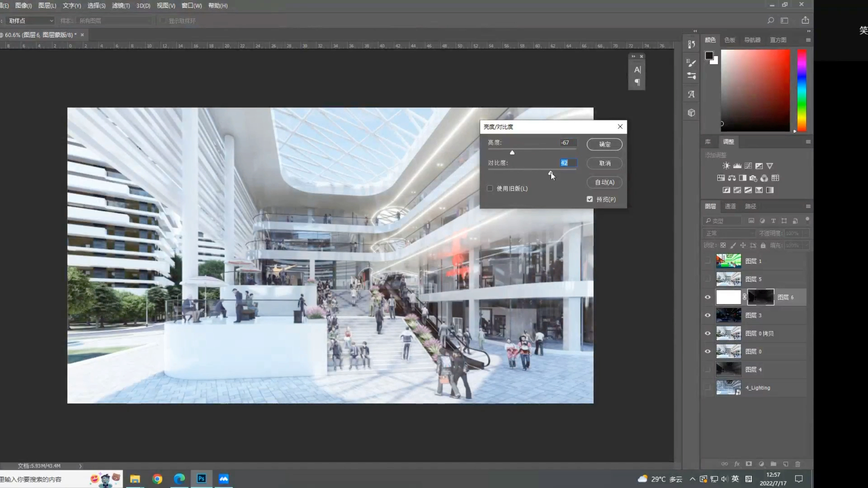Add a Threshold adjustment layer
Viewport: 868px width, 488px height.
[x=748, y=190]
